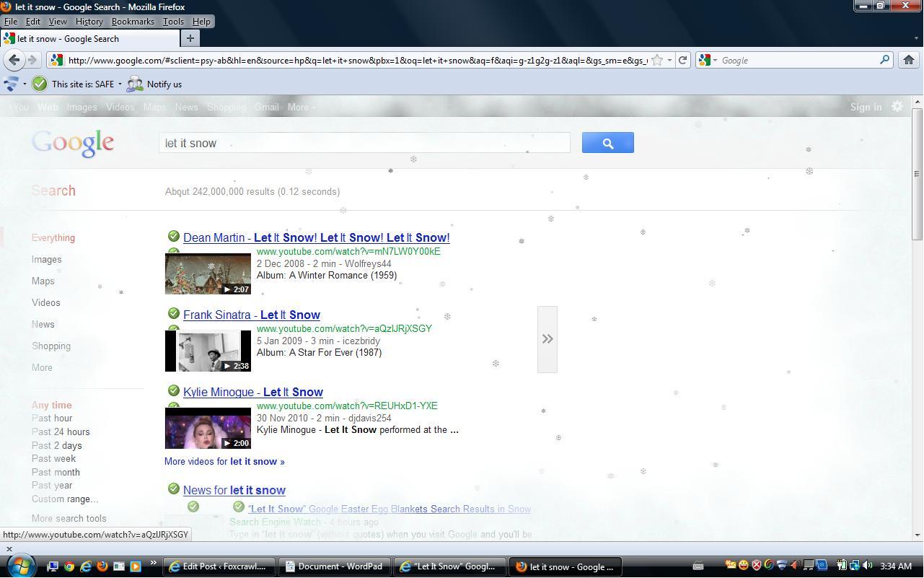Open the Firefox Home page icon
The height and width of the screenshot is (578, 924).
tap(908, 60)
